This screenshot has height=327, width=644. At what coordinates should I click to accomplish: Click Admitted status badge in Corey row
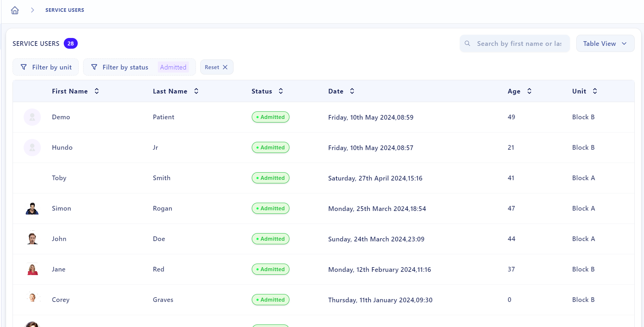tap(270, 300)
